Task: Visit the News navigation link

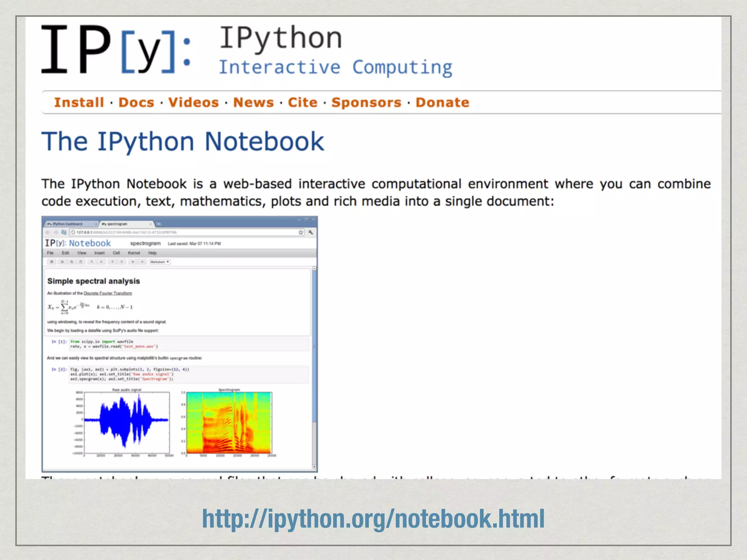Action: point(253,102)
